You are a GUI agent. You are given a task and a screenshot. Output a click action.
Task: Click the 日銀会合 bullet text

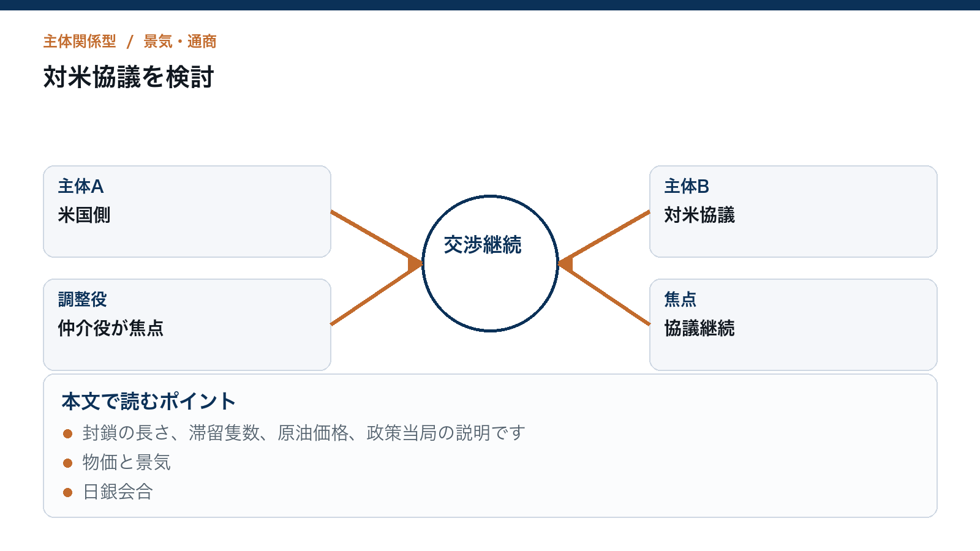tap(118, 492)
